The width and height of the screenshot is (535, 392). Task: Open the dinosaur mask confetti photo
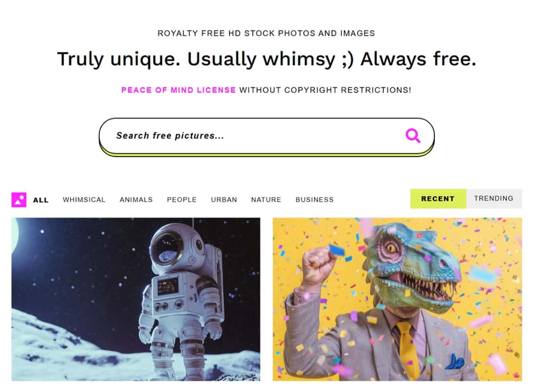pyautogui.click(x=397, y=299)
